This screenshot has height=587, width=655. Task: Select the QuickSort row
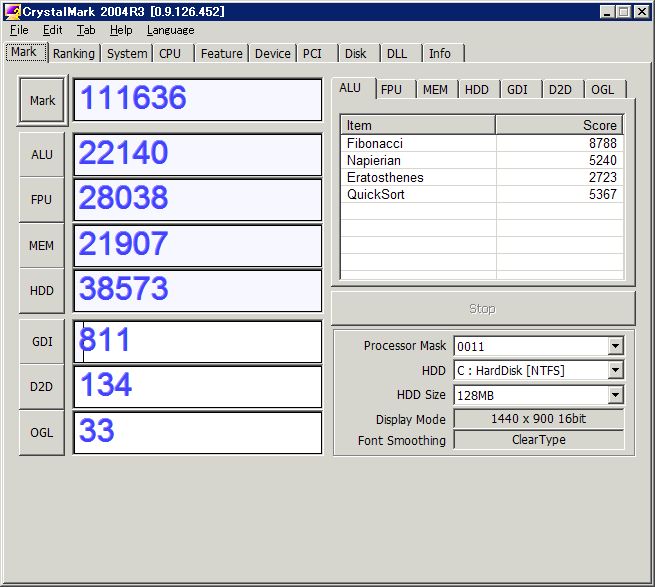[x=482, y=194]
